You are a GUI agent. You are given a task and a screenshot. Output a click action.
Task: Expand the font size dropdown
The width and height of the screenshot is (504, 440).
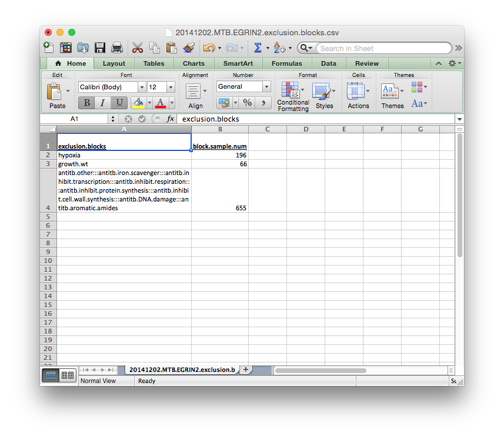tap(171, 87)
